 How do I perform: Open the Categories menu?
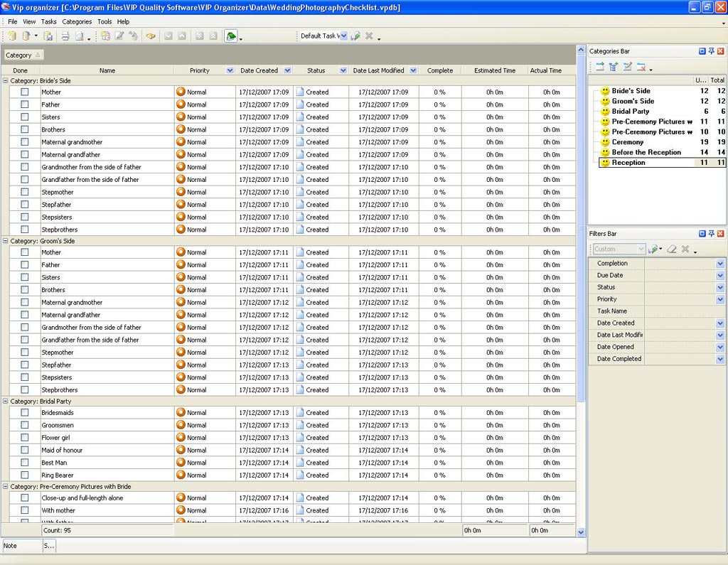pos(77,21)
